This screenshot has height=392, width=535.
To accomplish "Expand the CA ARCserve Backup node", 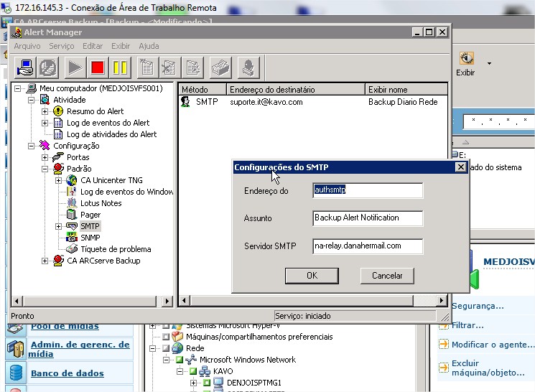I will coord(45,261).
